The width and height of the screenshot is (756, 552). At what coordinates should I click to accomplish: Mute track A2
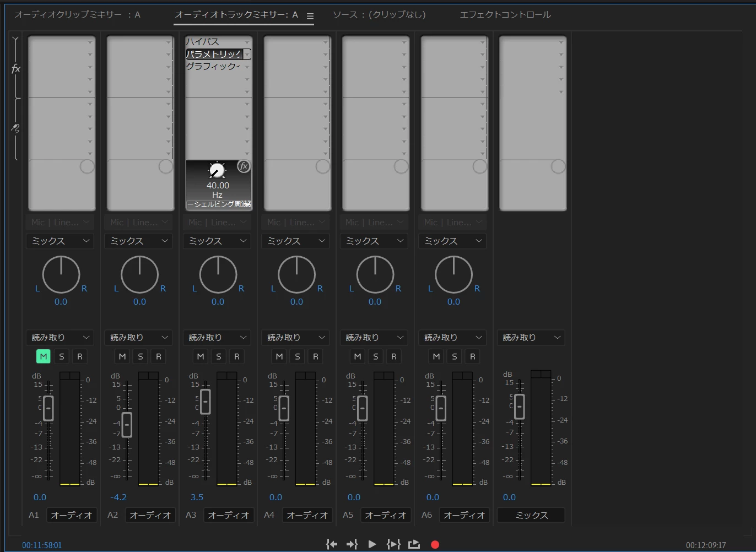coord(122,356)
